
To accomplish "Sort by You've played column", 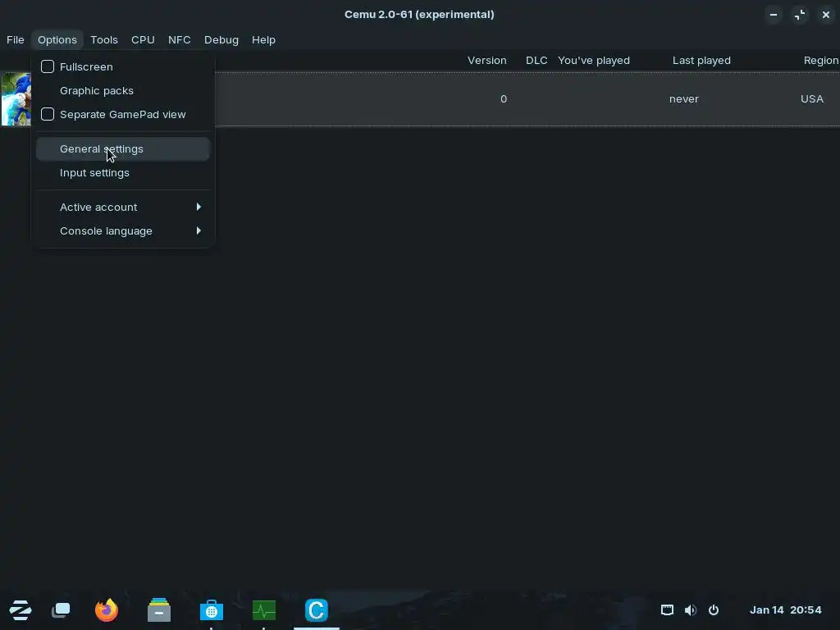I will [594, 61].
